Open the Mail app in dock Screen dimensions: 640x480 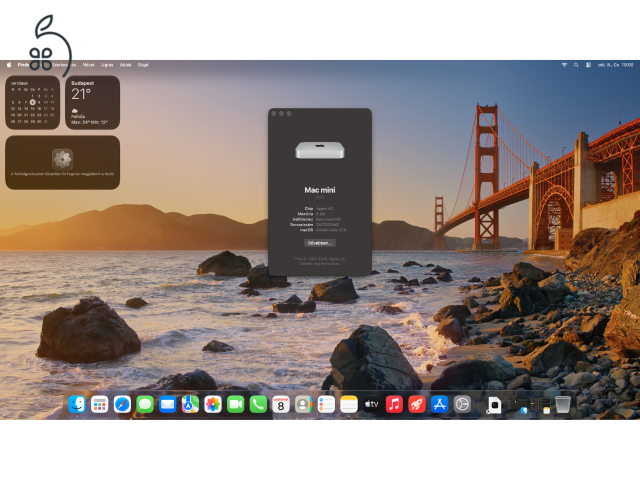(167, 404)
